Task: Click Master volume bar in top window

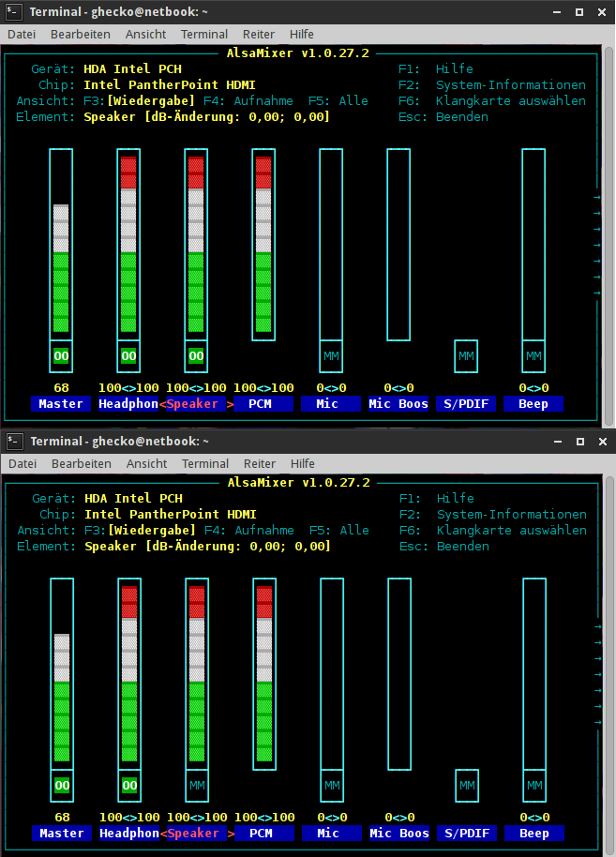Action: pyautogui.click(x=61, y=245)
